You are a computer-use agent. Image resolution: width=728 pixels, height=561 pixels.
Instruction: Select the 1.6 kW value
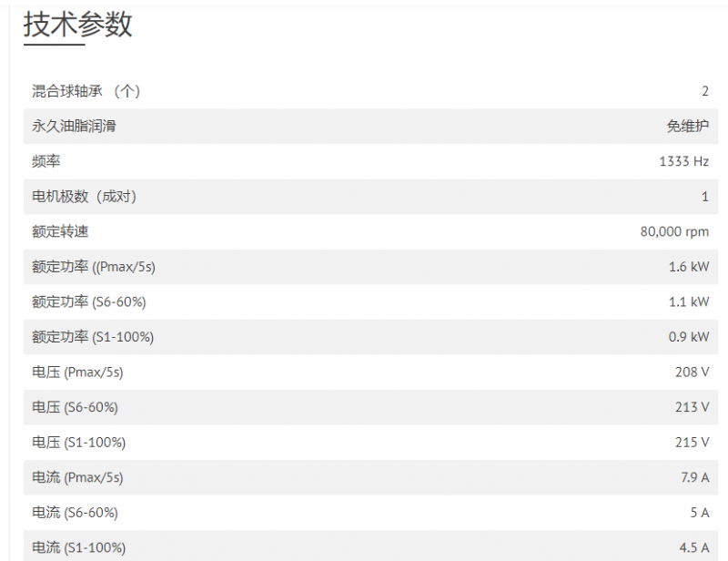(689, 267)
